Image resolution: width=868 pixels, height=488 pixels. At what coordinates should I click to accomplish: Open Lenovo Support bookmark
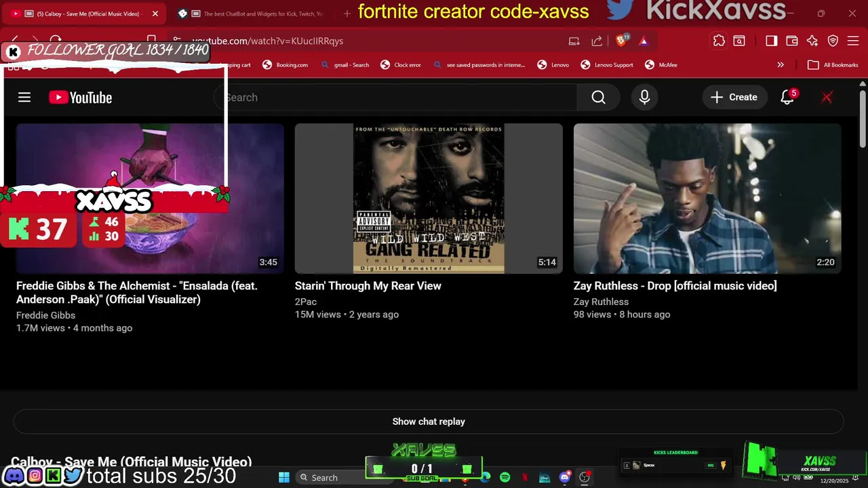pyautogui.click(x=607, y=65)
